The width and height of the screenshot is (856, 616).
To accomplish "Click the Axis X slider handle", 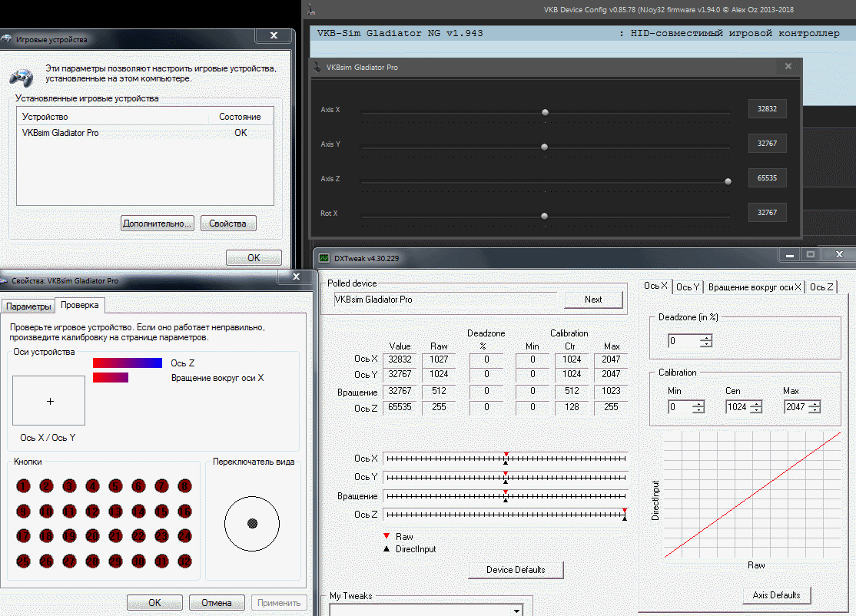I will (x=545, y=112).
